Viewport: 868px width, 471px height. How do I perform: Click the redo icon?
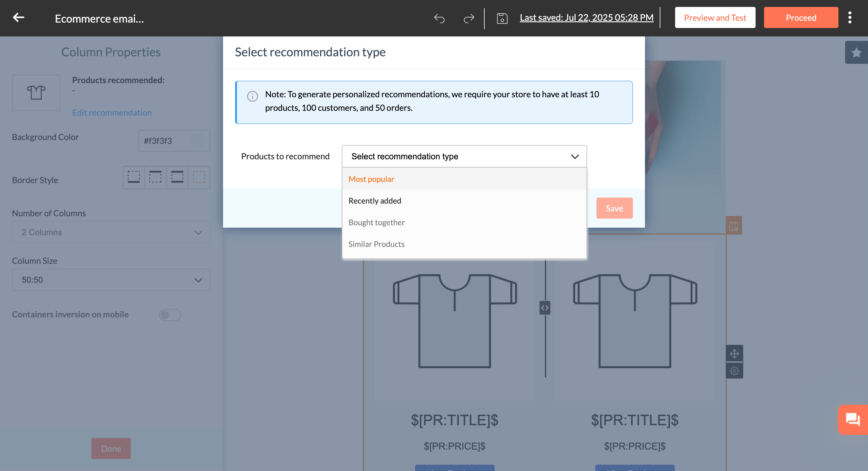pos(469,18)
